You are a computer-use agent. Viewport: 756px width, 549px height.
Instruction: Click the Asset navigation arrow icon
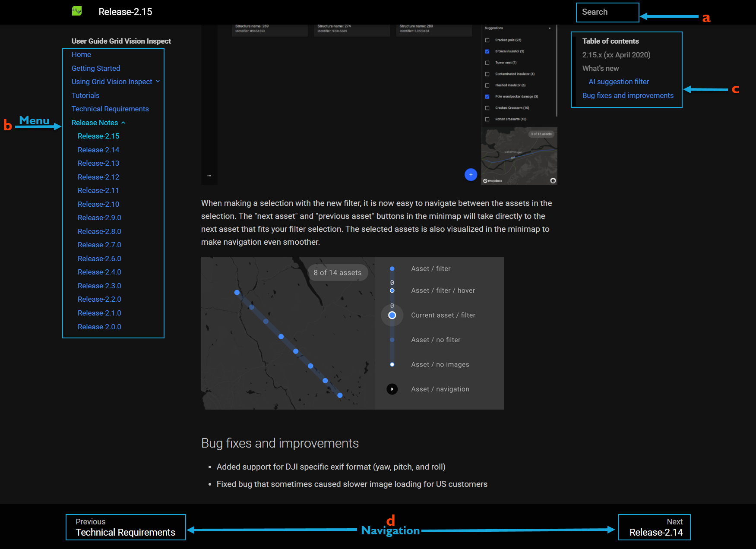click(x=392, y=389)
